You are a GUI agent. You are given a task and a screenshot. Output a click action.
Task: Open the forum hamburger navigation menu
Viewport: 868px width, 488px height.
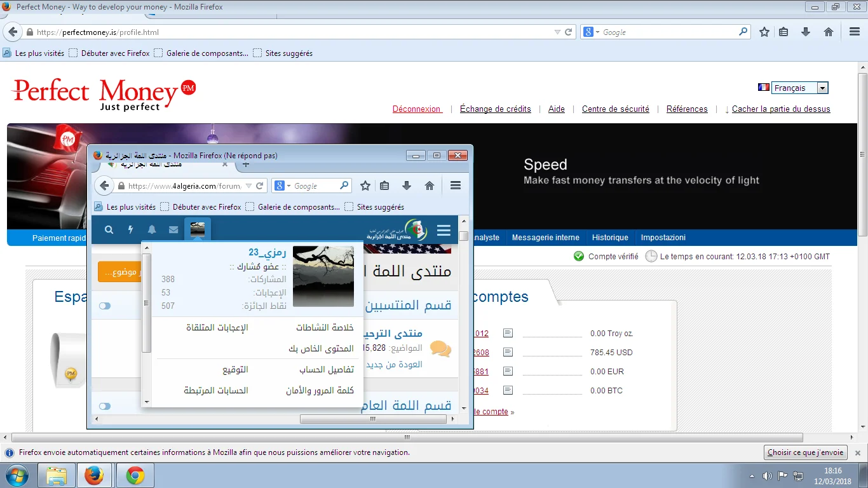tap(444, 230)
